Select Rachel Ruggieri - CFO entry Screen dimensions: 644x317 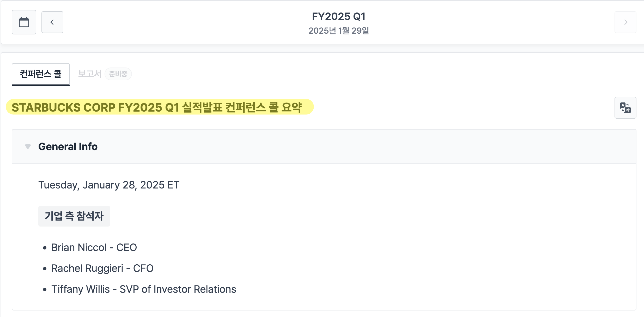[102, 268]
